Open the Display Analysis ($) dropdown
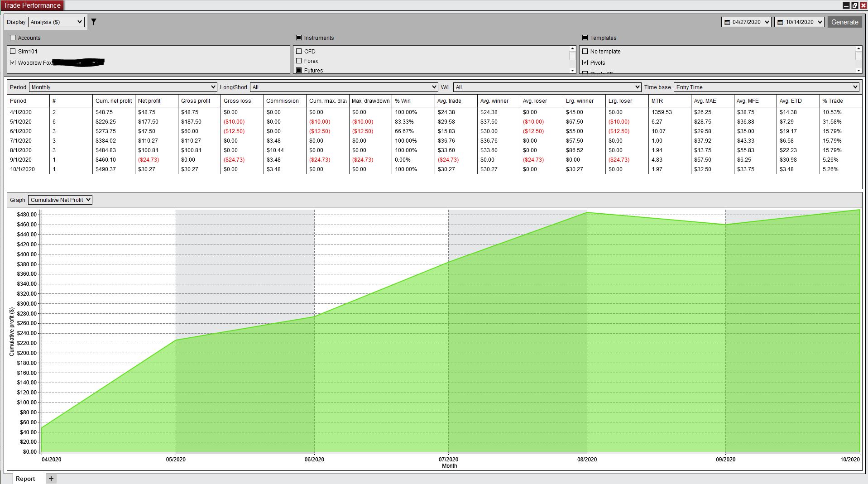This screenshot has width=868, height=484. (x=56, y=22)
